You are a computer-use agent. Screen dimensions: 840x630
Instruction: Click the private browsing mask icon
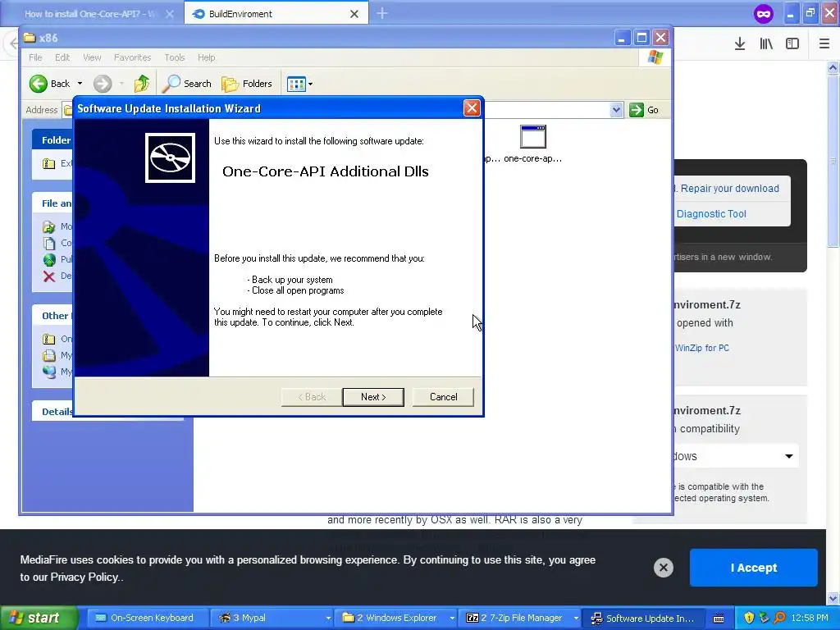pos(764,13)
